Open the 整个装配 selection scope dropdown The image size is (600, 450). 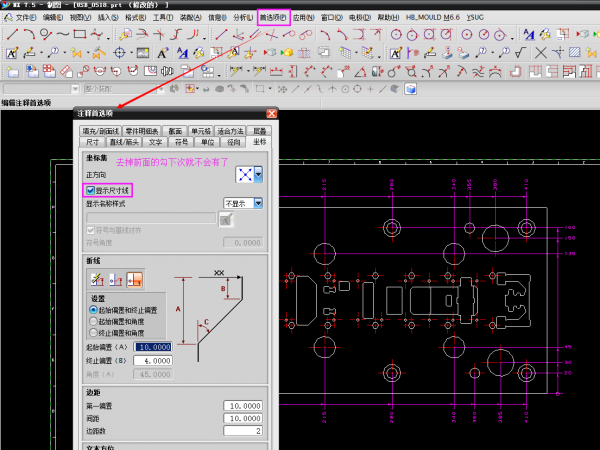(161, 89)
